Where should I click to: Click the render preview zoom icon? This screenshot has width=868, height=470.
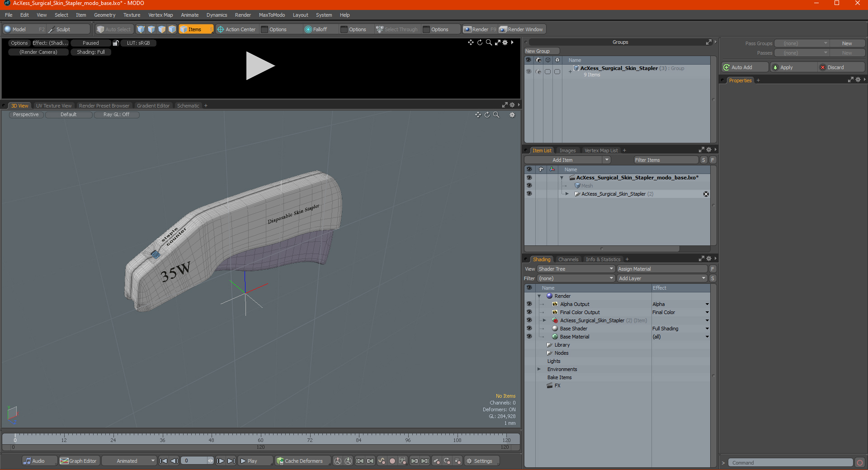489,42
